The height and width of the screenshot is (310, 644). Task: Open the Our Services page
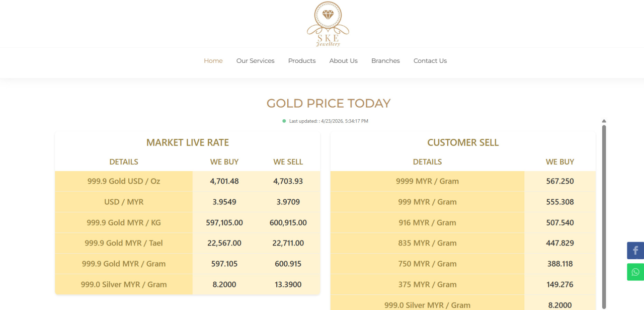click(256, 61)
